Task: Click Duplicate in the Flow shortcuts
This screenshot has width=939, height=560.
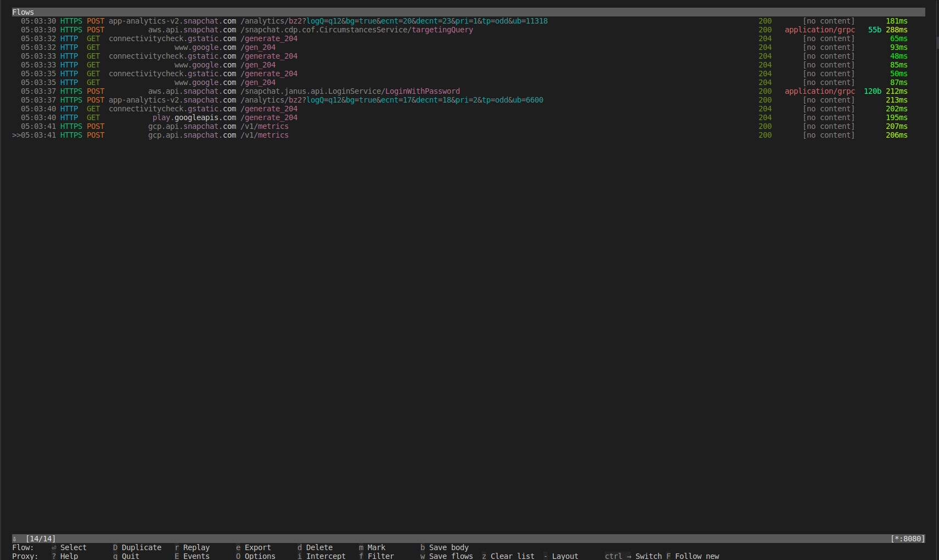Action: 141,547
